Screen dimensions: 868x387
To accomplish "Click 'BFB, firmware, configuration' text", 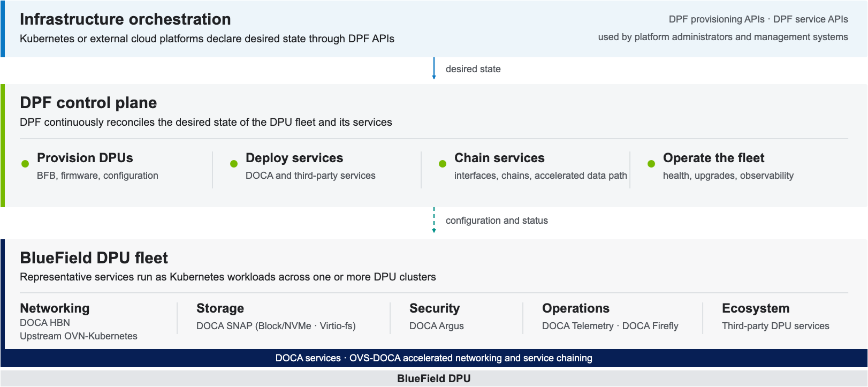I will tap(97, 176).
